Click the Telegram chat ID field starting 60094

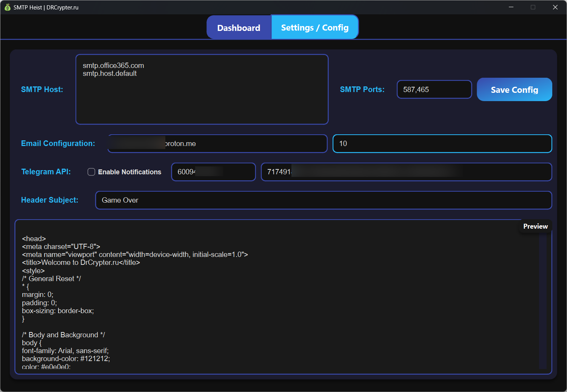(213, 172)
